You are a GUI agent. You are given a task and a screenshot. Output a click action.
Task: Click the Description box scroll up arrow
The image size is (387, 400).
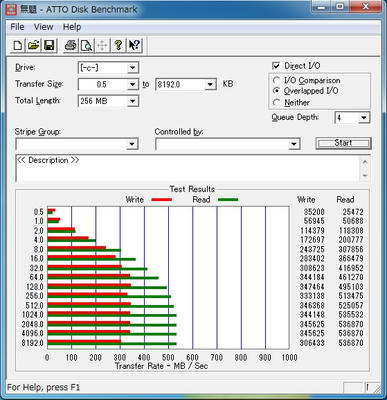click(x=365, y=162)
